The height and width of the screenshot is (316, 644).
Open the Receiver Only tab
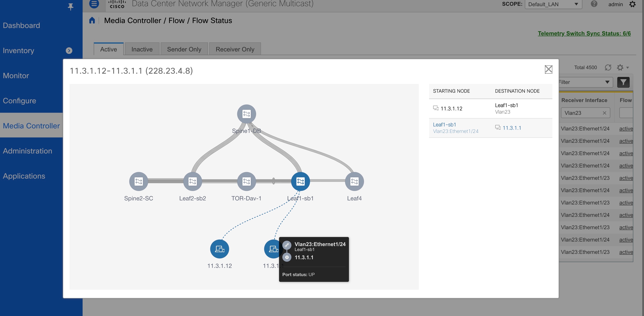click(235, 49)
